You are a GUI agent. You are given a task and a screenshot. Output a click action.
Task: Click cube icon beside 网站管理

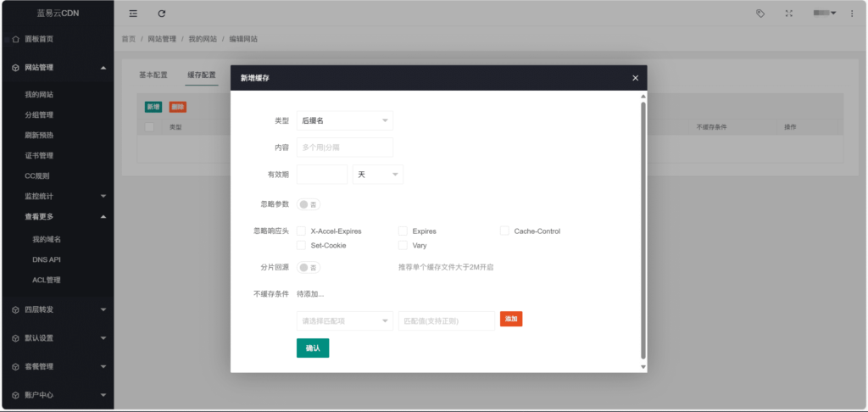click(x=15, y=68)
